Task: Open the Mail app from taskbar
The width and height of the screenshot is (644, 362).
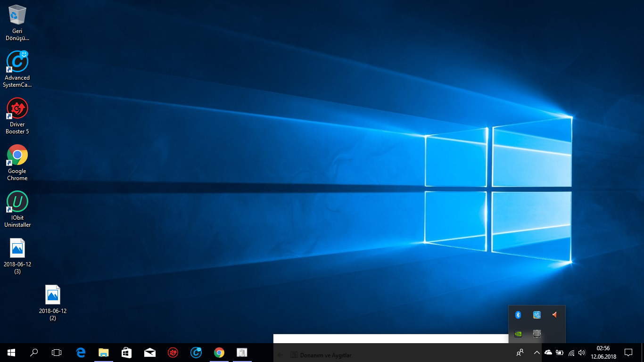Action: click(x=150, y=353)
